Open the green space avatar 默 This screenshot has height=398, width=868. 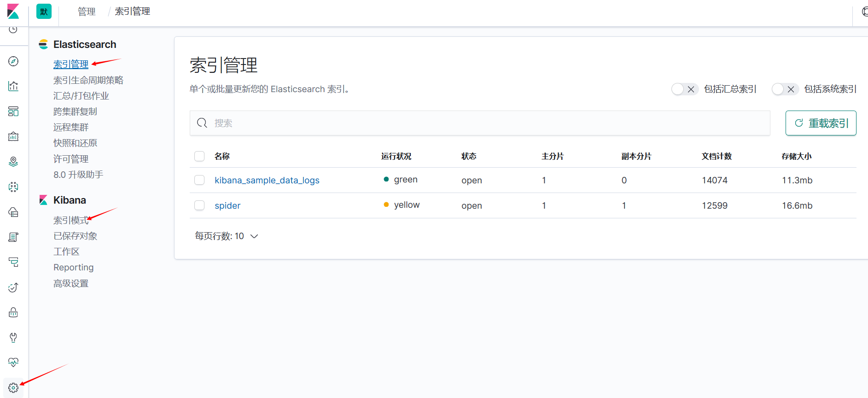(44, 12)
